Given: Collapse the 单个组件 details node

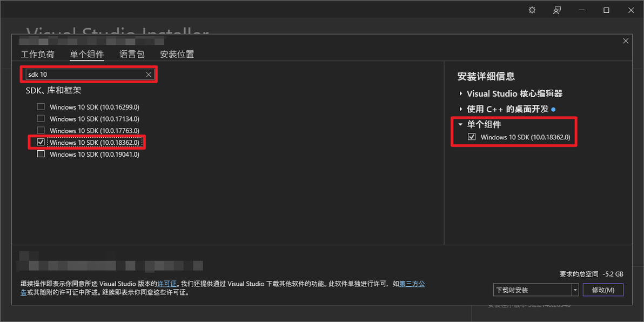Looking at the screenshot, I should tap(461, 124).
